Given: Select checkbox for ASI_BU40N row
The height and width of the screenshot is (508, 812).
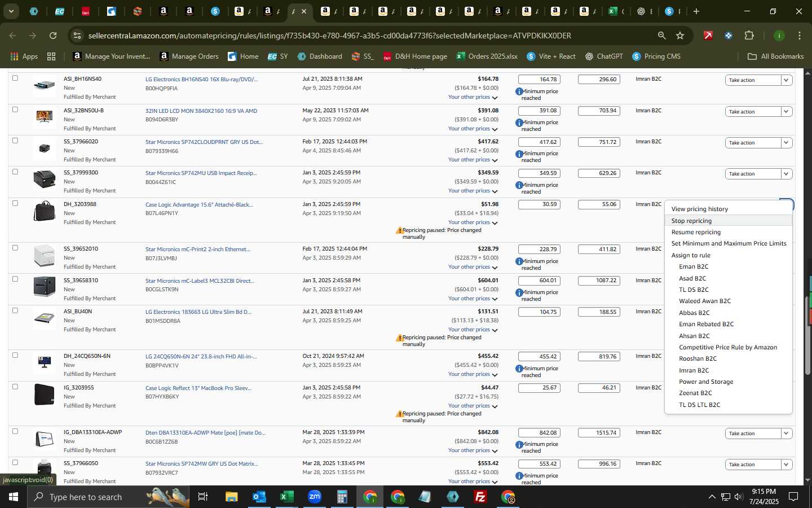Looking at the screenshot, I should [x=15, y=310].
